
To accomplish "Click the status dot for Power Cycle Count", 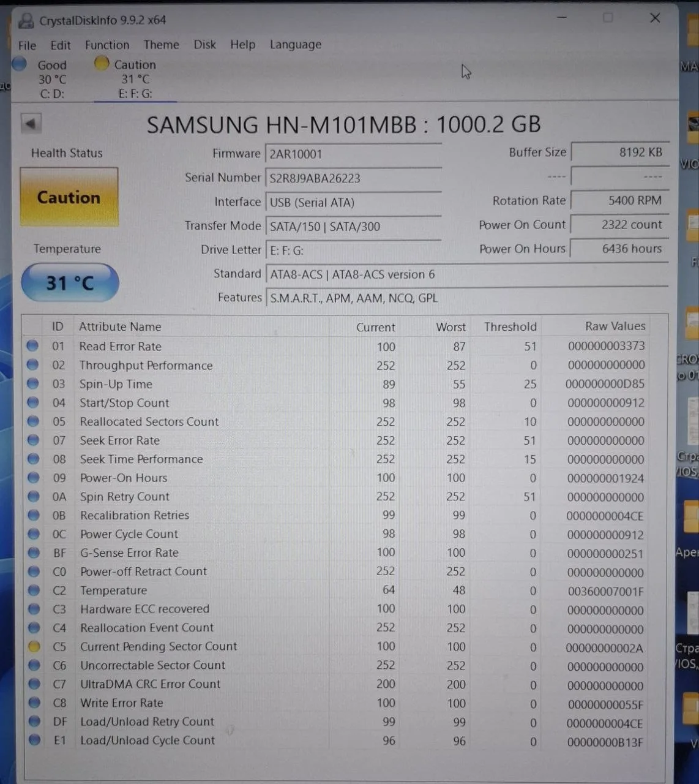I will tap(34, 533).
